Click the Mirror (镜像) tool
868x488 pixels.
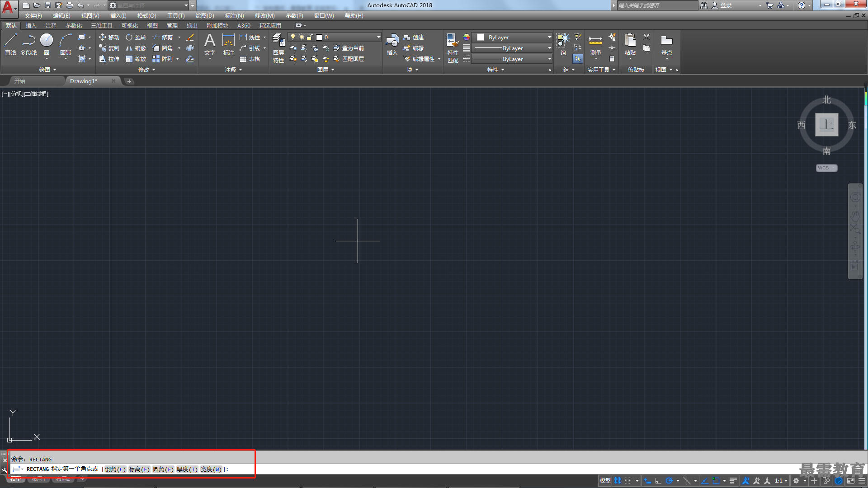tap(136, 48)
